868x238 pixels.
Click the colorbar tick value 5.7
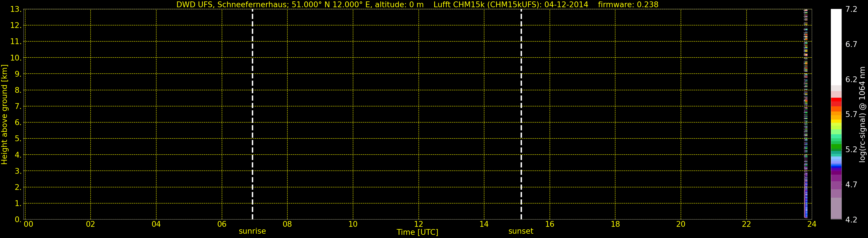[x=851, y=115]
